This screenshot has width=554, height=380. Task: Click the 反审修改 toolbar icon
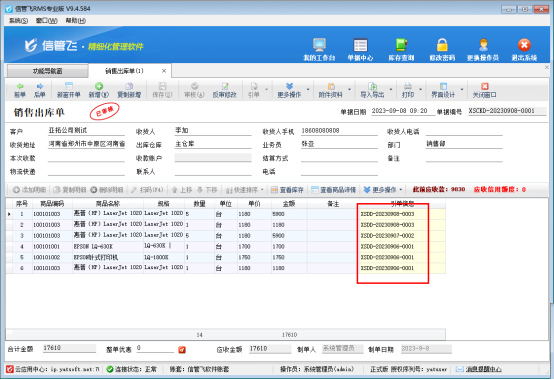click(x=224, y=90)
